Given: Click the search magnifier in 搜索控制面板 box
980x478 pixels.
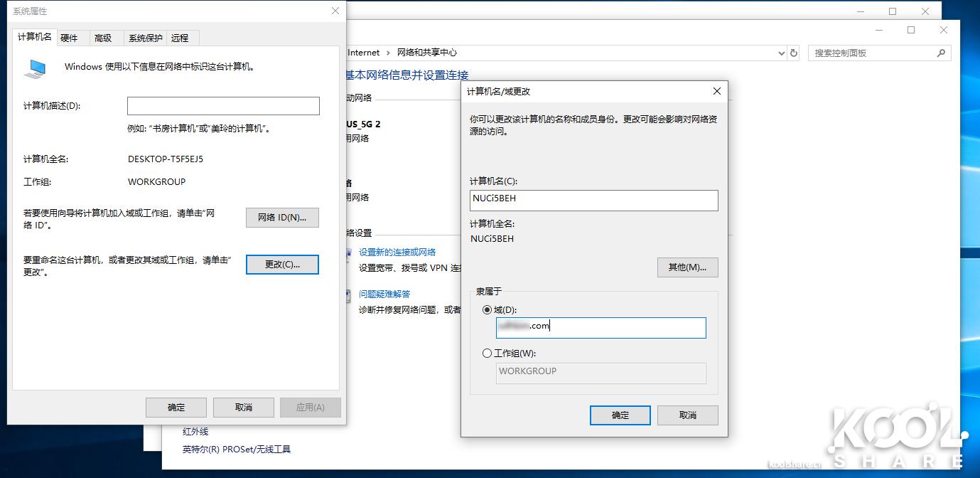Looking at the screenshot, I should [x=939, y=53].
